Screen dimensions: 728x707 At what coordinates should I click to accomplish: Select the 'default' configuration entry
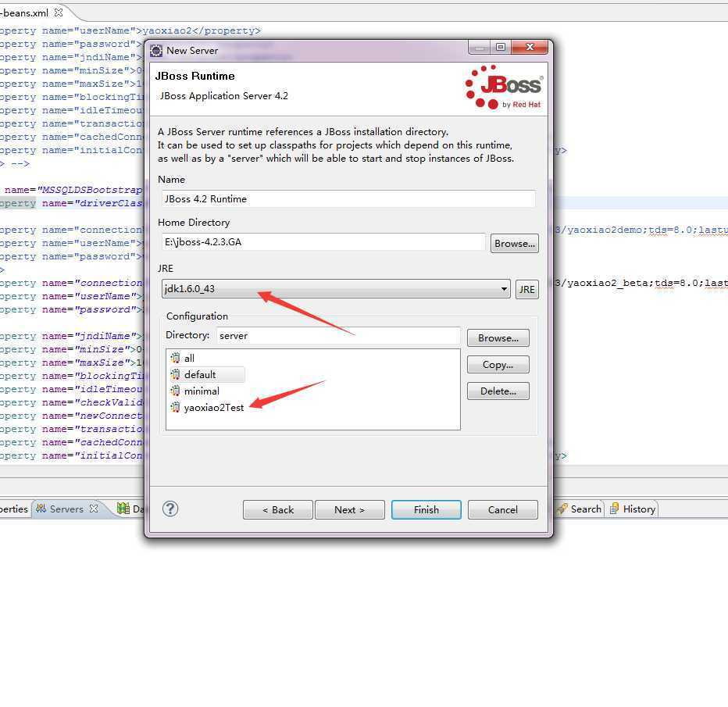(207, 375)
